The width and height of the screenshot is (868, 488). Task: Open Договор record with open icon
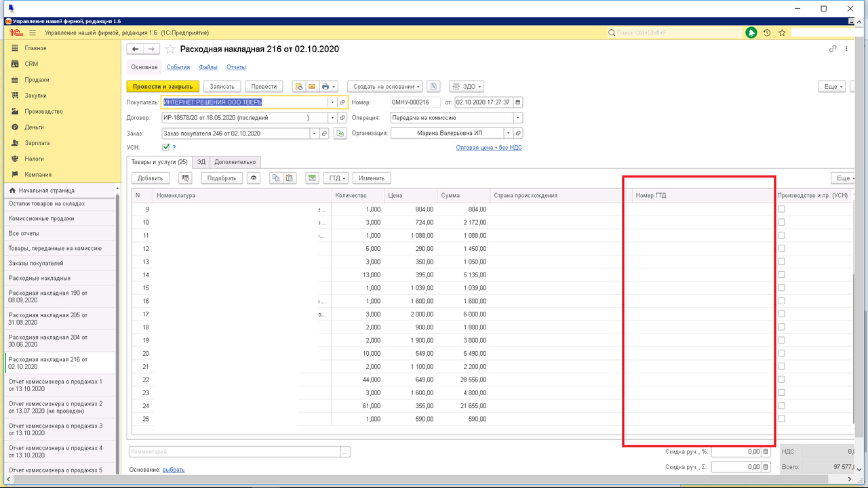[x=342, y=117]
